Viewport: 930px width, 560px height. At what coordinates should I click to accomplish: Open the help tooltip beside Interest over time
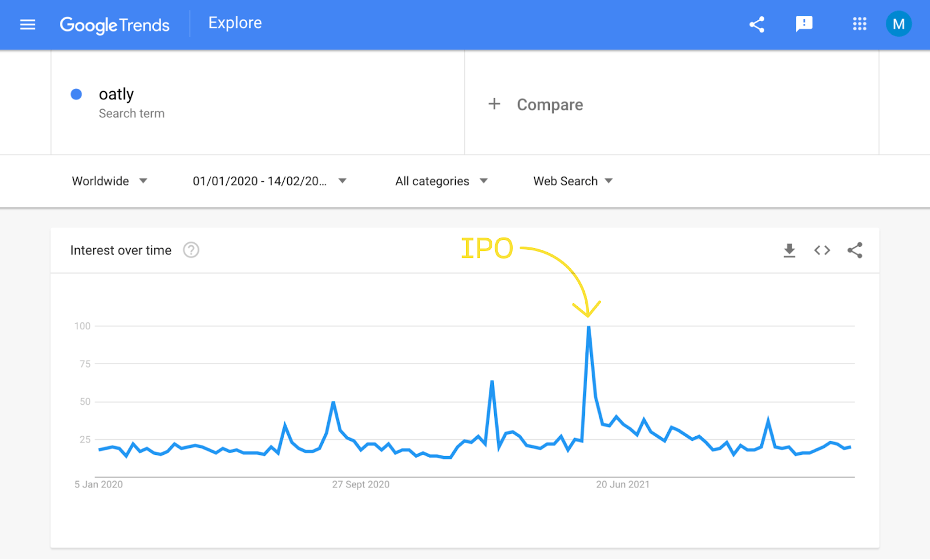(x=191, y=250)
